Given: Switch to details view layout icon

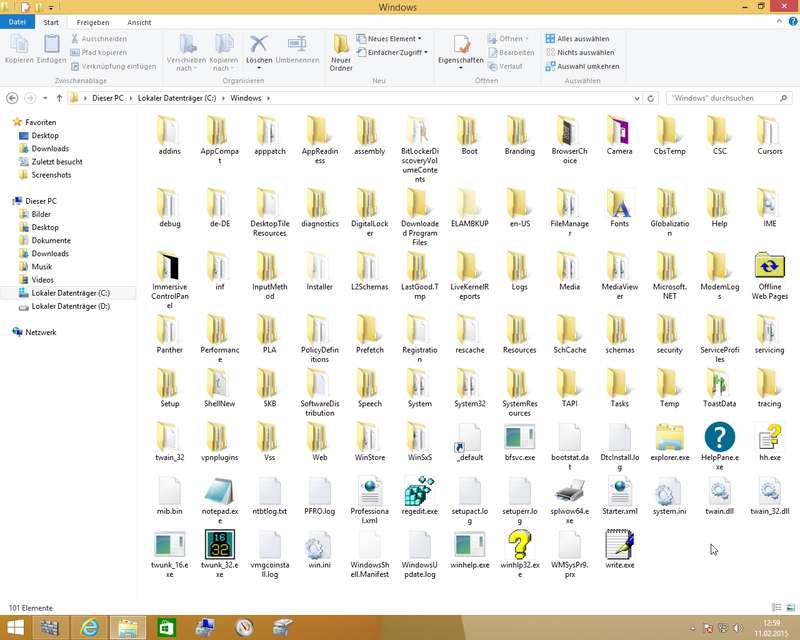Looking at the screenshot, I should coord(777,607).
